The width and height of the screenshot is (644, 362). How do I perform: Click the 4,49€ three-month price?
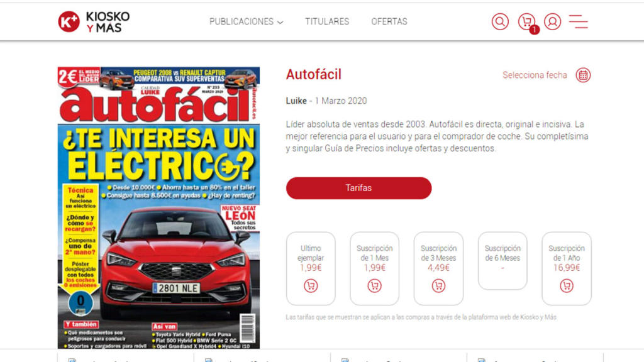click(x=438, y=268)
